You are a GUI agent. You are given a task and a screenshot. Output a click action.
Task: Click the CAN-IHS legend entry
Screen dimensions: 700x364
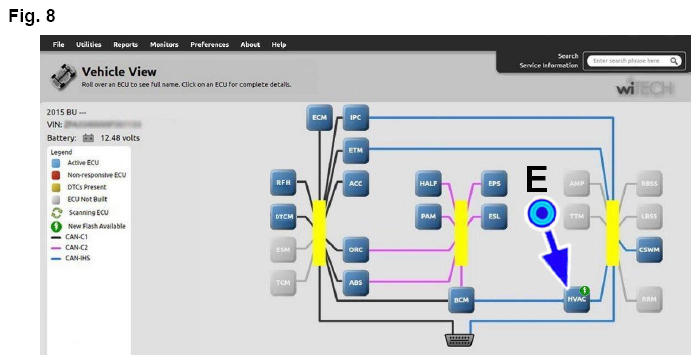[71, 258]
